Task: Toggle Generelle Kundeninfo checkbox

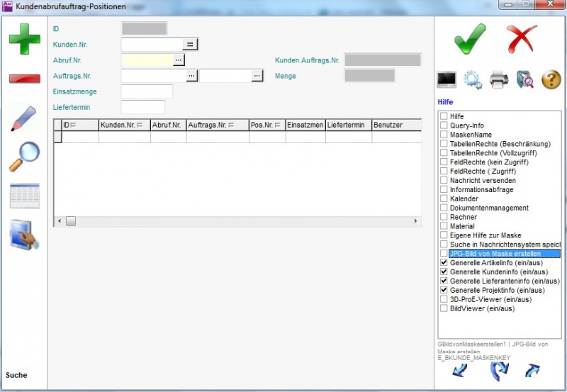Action: 444,272
